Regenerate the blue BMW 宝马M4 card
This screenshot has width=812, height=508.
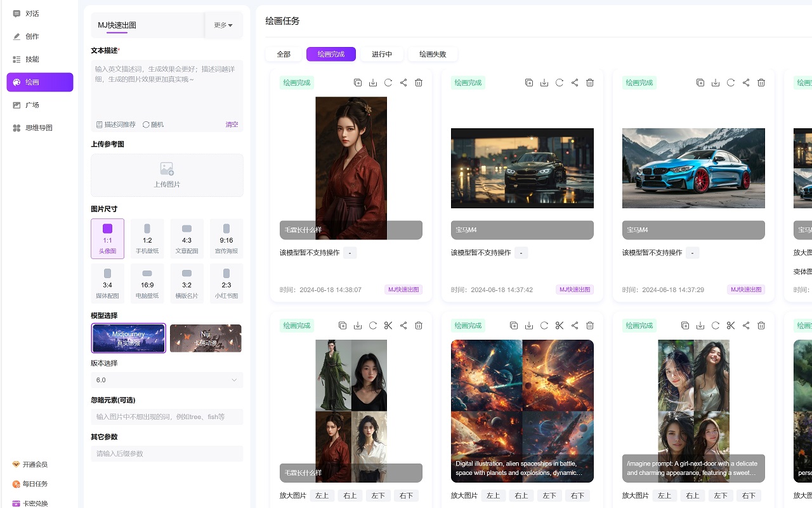tap(731, 83)
